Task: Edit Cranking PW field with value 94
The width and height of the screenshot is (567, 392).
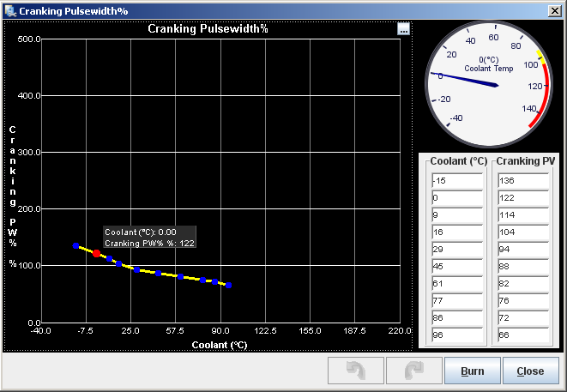Action: click(x=523, y=249)
